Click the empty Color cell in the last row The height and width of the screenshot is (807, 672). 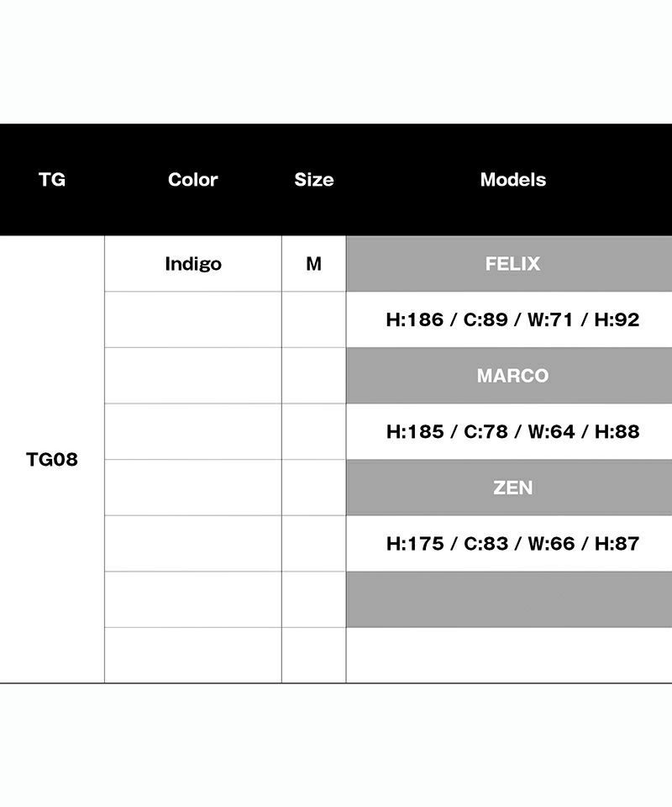coord(192,655)
